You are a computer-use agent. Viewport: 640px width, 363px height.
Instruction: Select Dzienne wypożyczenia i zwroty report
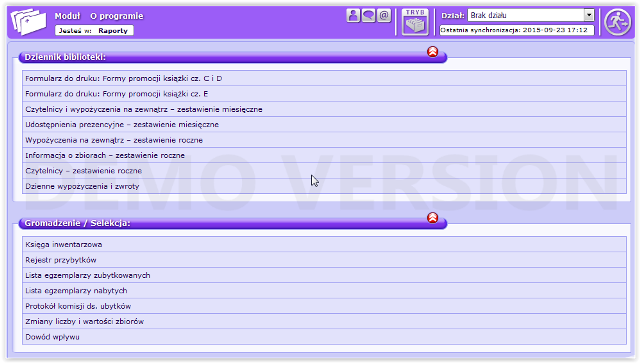(x=324, y=186)
